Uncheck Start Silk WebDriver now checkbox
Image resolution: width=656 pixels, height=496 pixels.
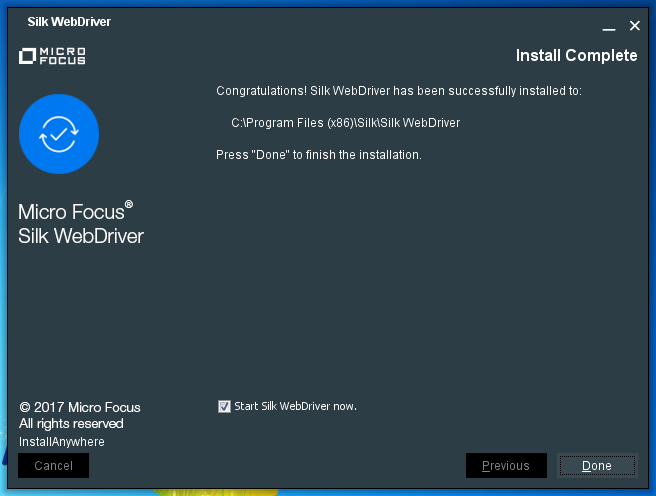[224, 406]
